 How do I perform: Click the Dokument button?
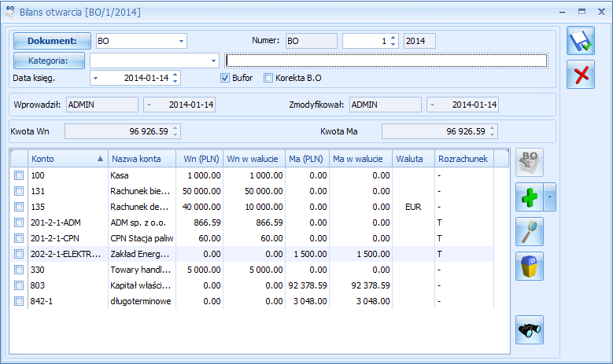(53, 41)
